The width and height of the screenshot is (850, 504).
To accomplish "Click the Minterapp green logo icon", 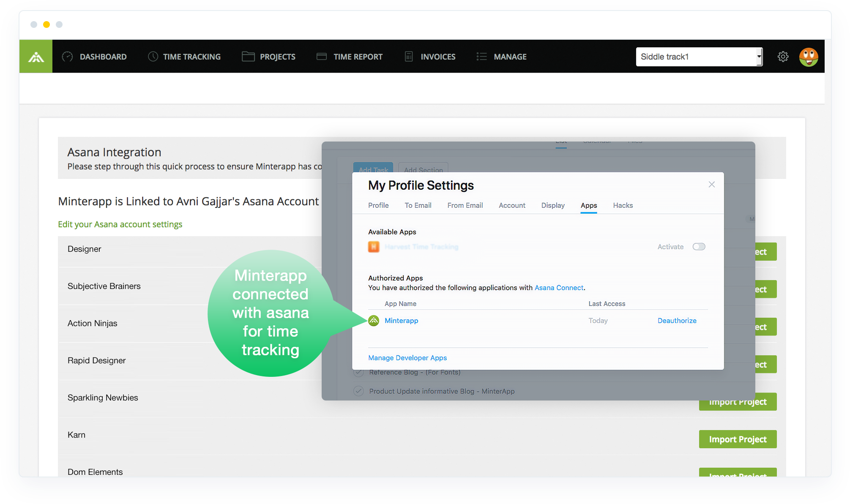I will point(36,57).
